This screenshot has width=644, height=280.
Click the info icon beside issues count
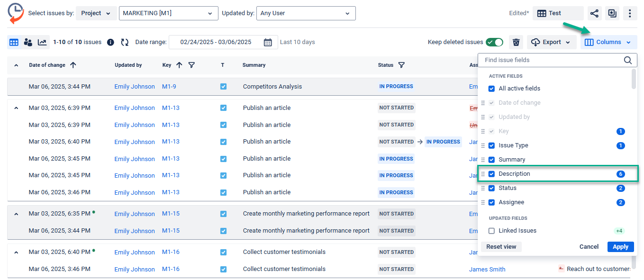(110, 42)
